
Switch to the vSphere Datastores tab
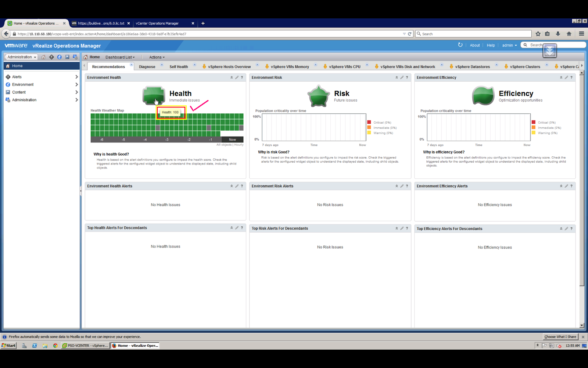[x=472, y=67]
